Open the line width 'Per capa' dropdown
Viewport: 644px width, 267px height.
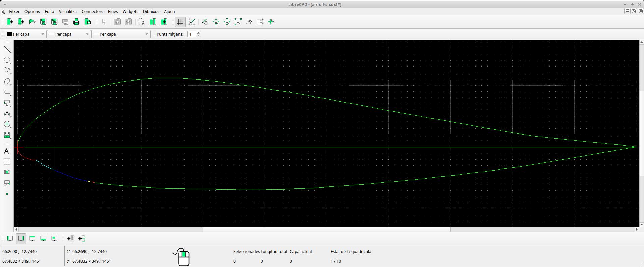tap(69, 34)
